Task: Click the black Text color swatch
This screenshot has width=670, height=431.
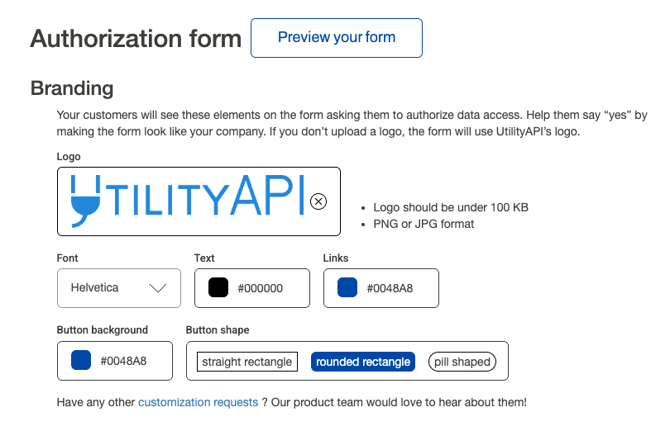Action: pyautogui.click(x=218, y=288)
